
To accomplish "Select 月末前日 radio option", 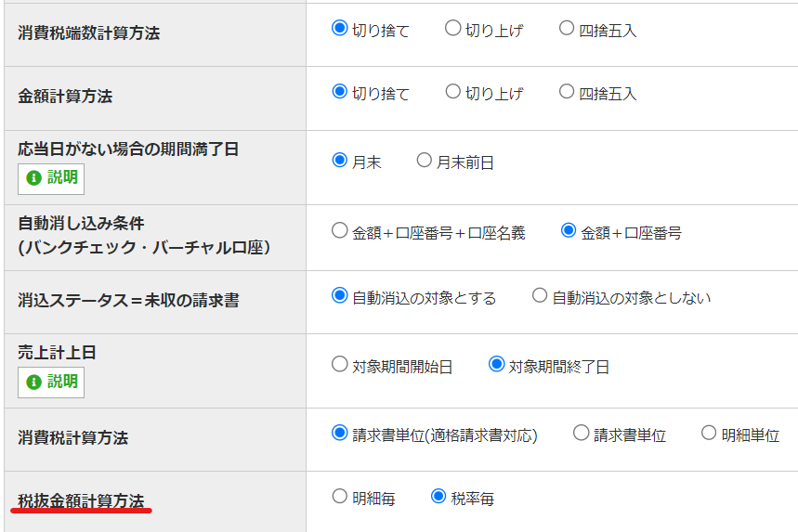I will pyautogui.click(x=425, y=161).
